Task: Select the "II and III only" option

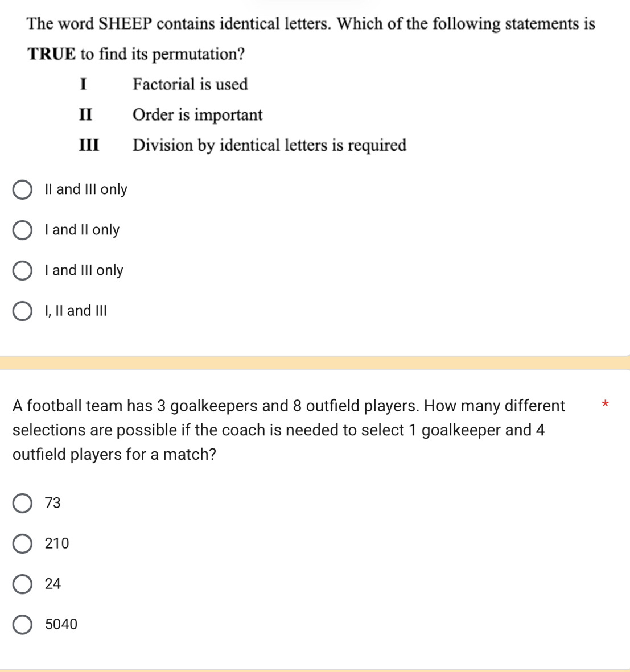Action: point(22,190)
